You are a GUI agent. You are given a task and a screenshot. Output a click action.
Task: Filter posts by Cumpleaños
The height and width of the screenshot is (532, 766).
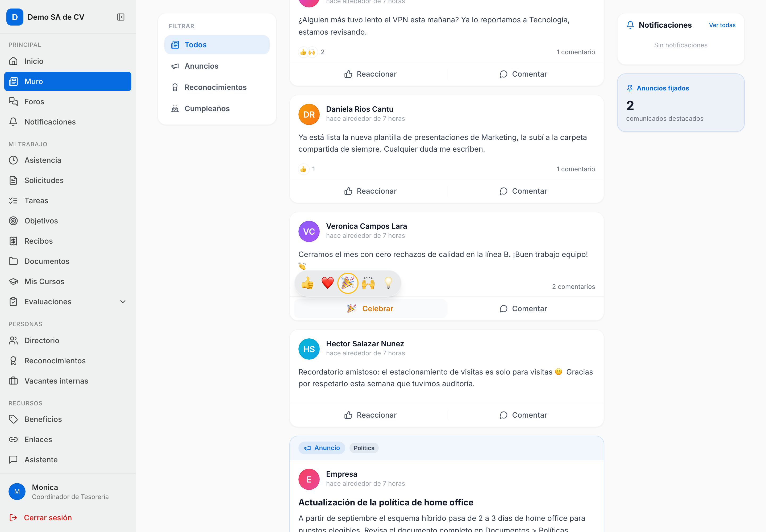click(x=217, y=109)
